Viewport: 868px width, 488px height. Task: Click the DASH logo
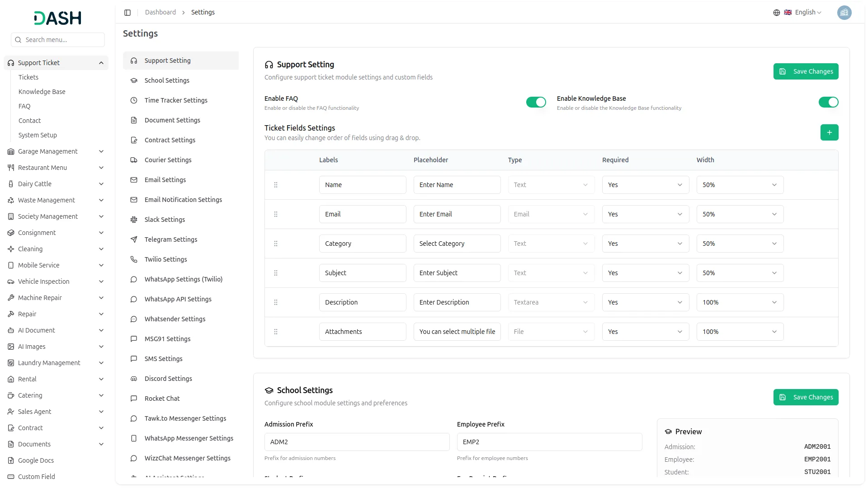pos(58,18)
